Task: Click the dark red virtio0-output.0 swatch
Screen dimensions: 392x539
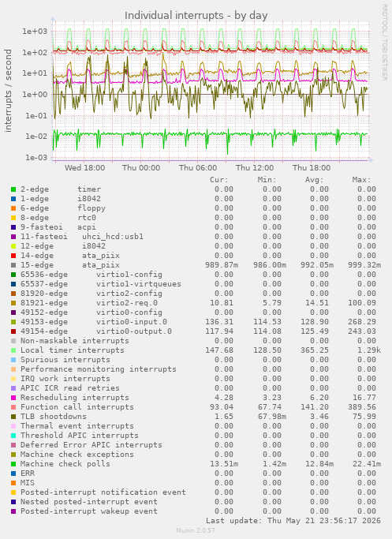Action: 13,331
